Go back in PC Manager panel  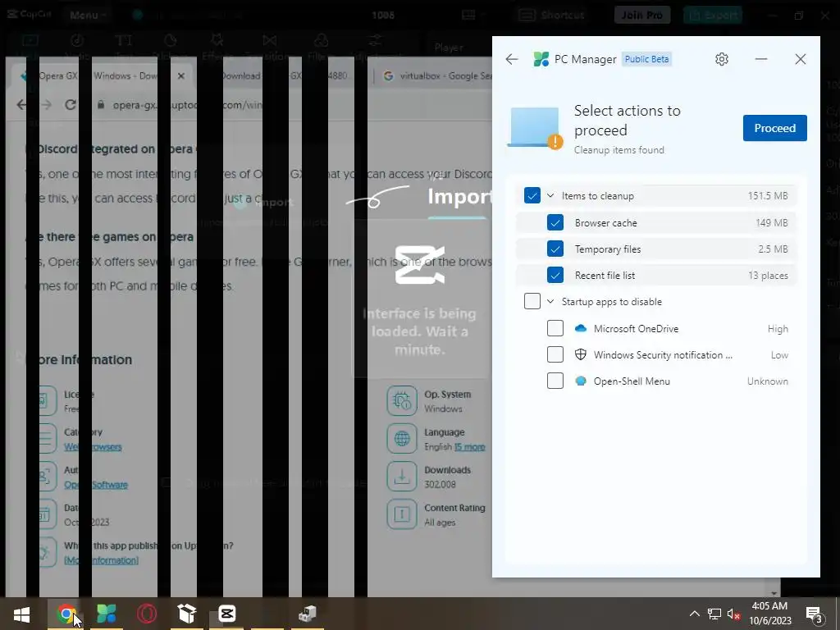click(x=512, y=59)
